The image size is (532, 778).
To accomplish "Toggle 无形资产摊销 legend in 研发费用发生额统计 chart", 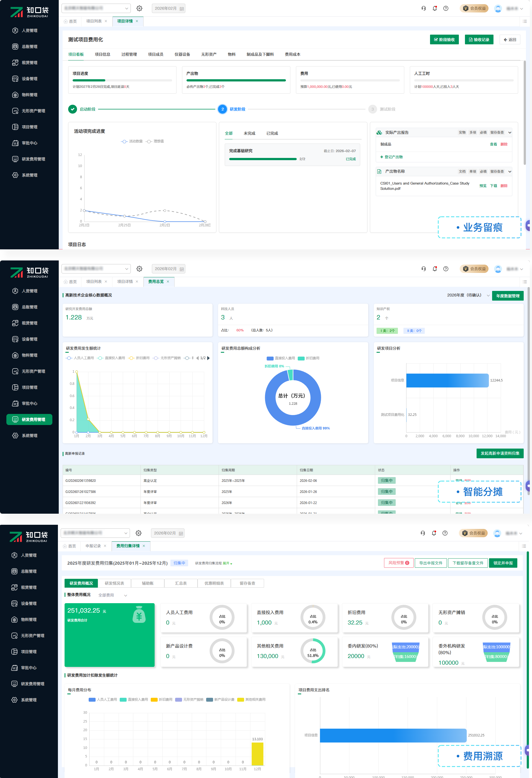I will (x=167, y=358).
